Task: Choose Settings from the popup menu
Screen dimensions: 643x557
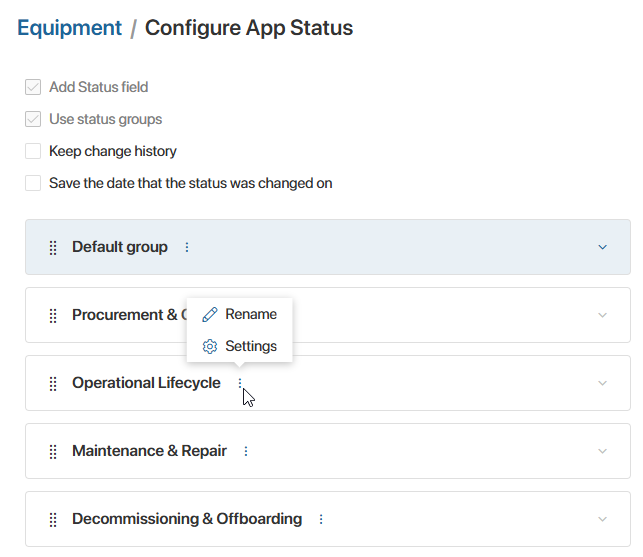Action: [239, 346]
